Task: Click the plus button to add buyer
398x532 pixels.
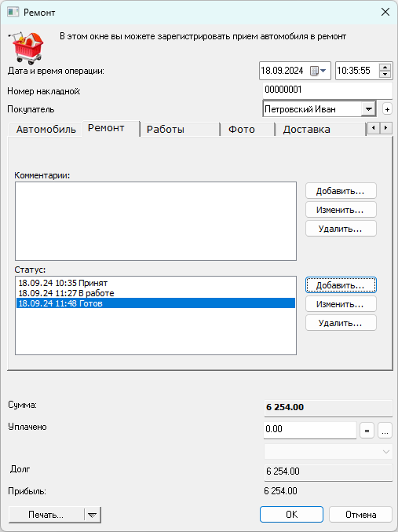Action: coord(387,109)
